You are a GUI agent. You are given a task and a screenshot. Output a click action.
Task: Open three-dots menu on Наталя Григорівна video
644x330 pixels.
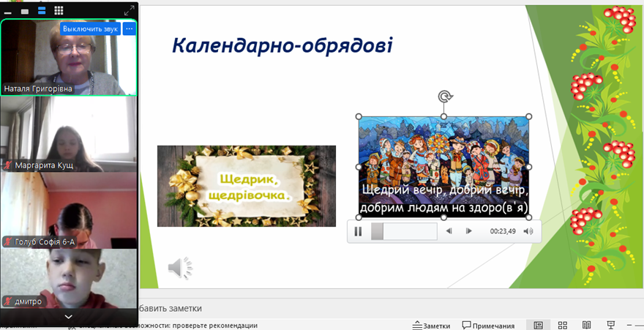tap(129, 29)
